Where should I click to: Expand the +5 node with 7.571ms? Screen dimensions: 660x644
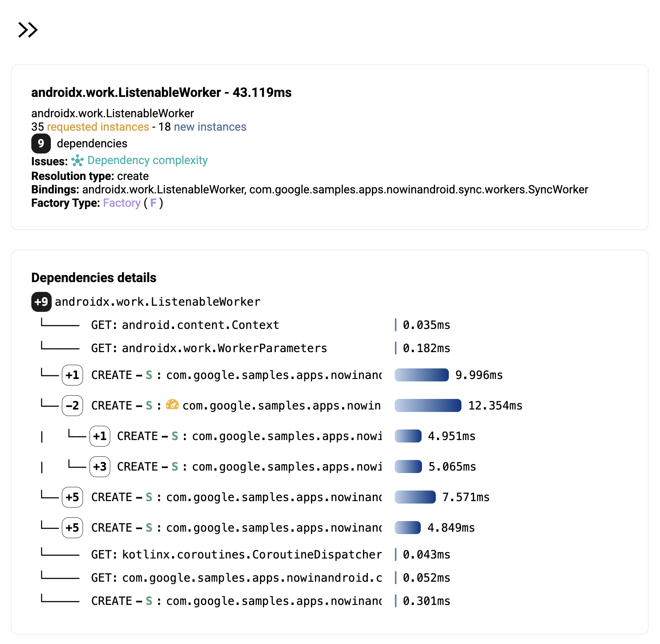(x=72, y=497)
